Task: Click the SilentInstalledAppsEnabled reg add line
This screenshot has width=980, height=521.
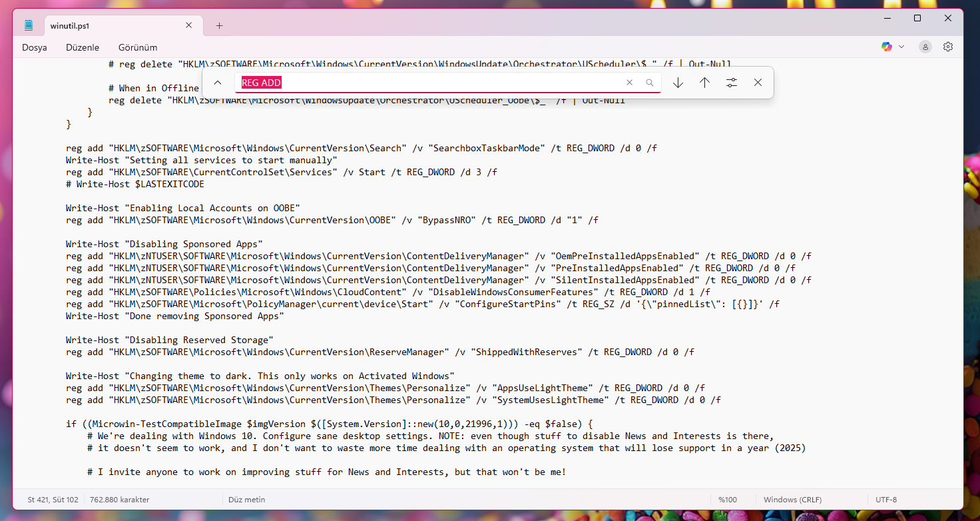Action: (439, 280)
